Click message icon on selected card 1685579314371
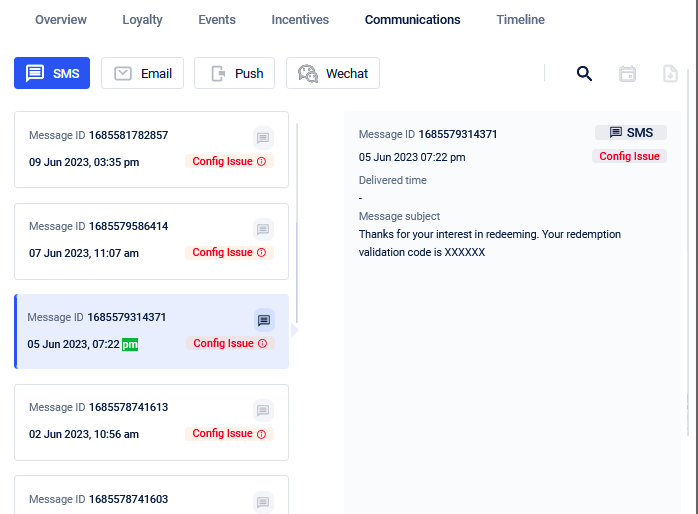The image size is (698, 514). 264,320
